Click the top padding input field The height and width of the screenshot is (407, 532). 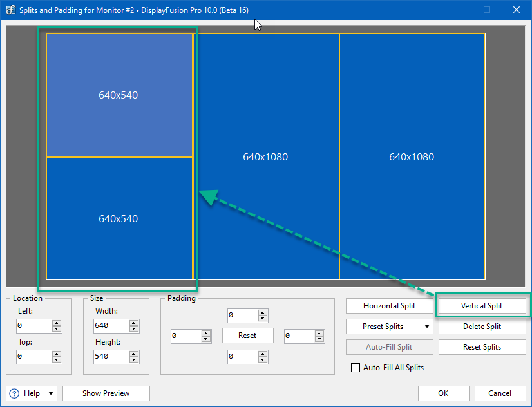pos(243,316)
